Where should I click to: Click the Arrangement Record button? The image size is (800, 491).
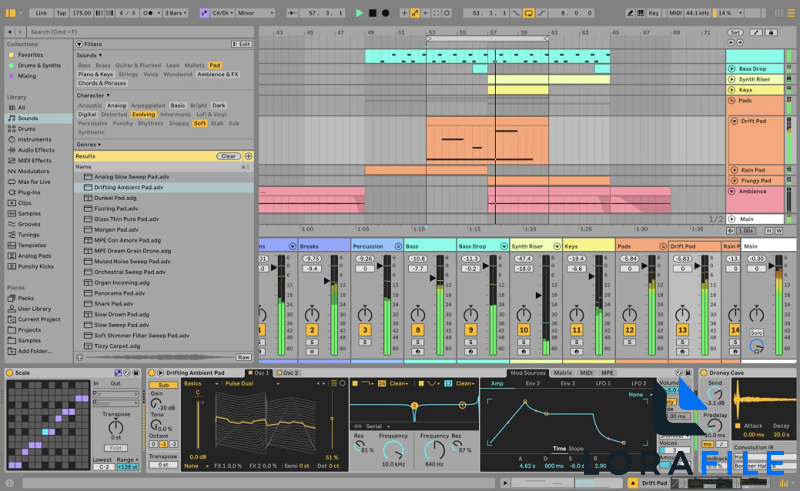(386, 13)
